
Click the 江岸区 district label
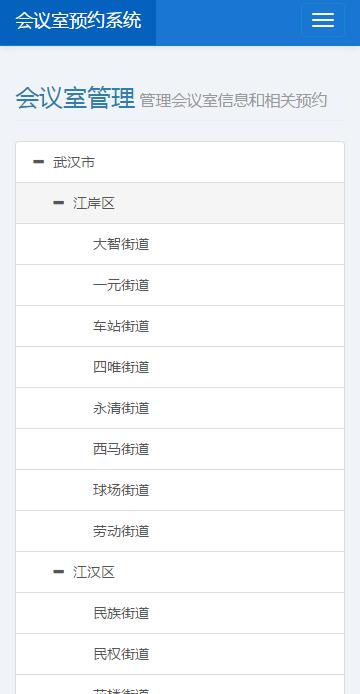click(x=94, y=203)
